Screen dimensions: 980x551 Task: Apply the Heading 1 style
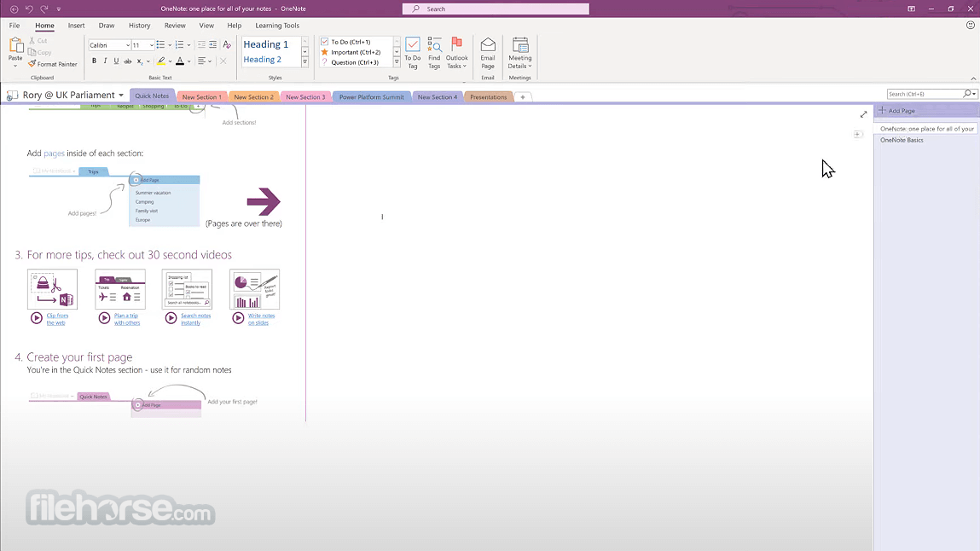(265, 44)
